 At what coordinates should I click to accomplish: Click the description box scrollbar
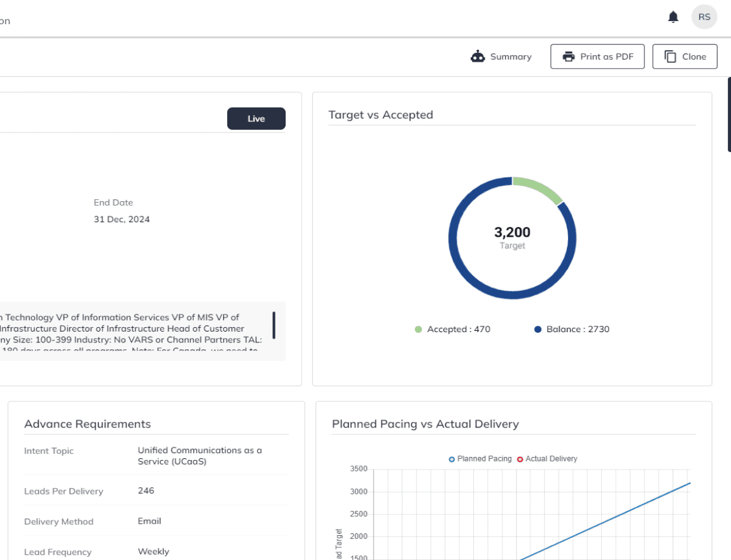tap(274, 325)
